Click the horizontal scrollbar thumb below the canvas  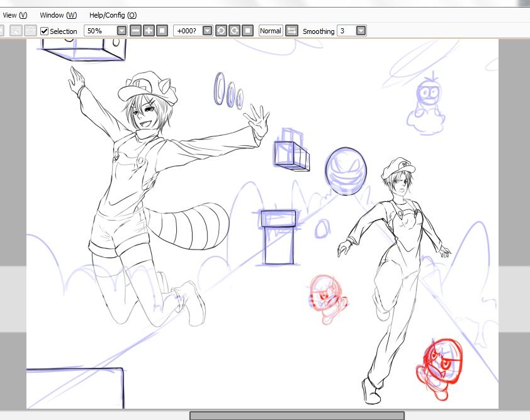pos(297,416)
